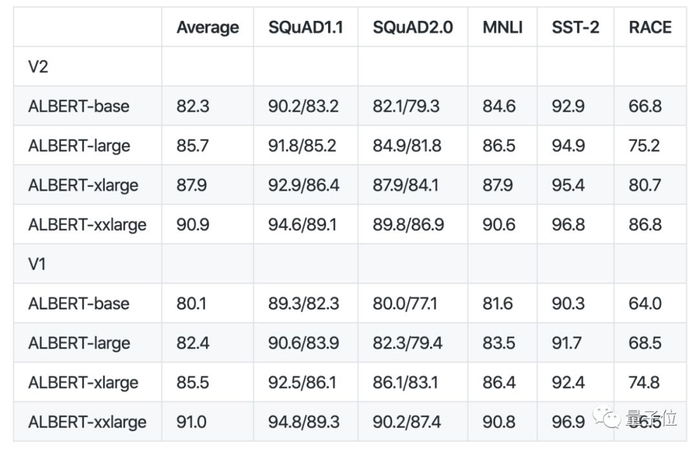Click the V2 section row label

point(39,66)
